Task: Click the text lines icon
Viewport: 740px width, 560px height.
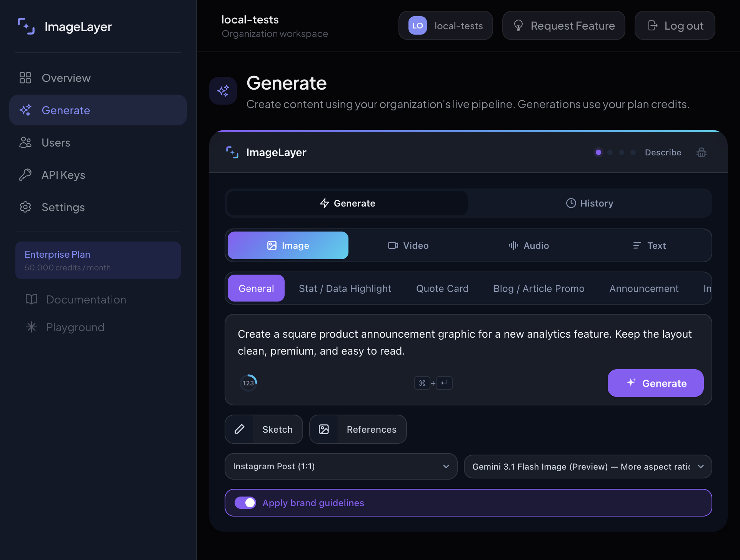Action: point(637,245)
